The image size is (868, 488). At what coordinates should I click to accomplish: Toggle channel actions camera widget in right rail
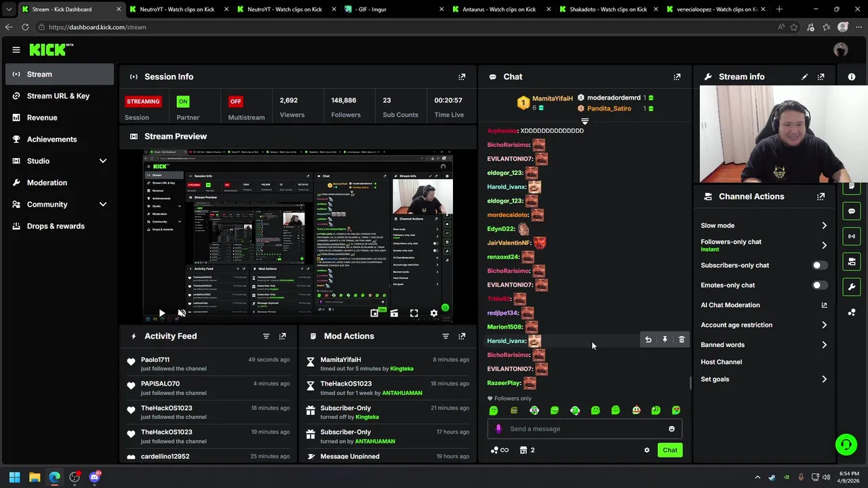(x=852, y=262)
